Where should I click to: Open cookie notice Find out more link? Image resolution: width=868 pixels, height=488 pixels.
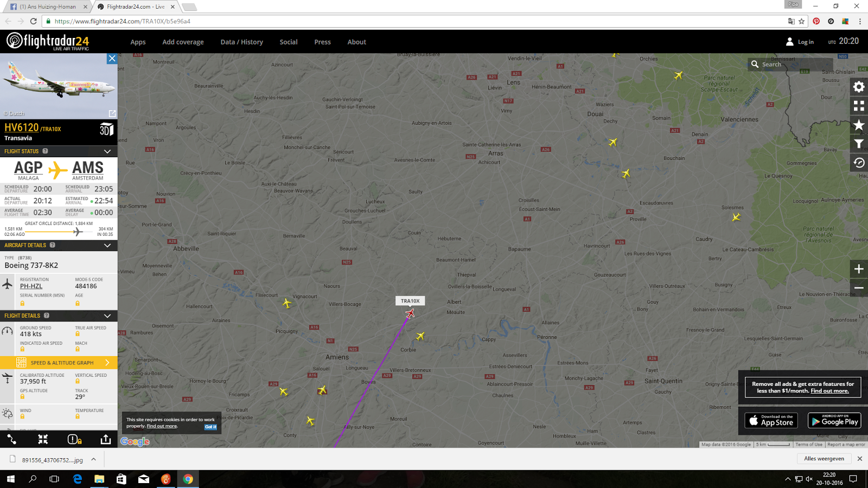(x=162, y=426)
